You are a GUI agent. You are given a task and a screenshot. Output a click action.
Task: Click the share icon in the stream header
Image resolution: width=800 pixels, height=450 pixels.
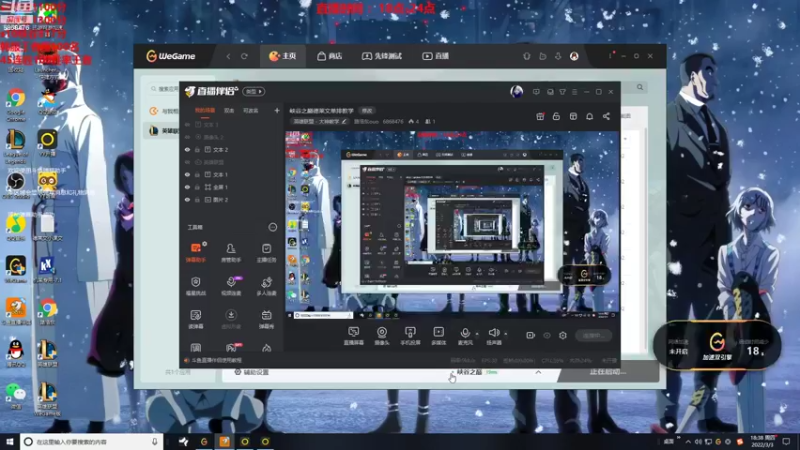pos(606,116)
